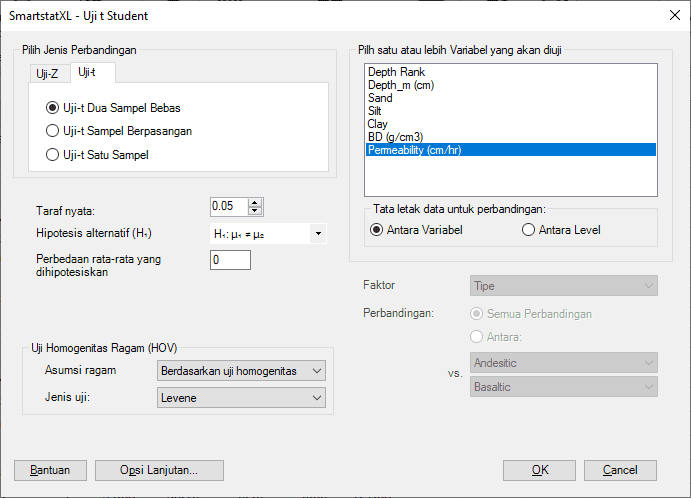Viewport: 691px width, 498px height.
Task: Select Sand variable in the list
Action: [380, 99]
